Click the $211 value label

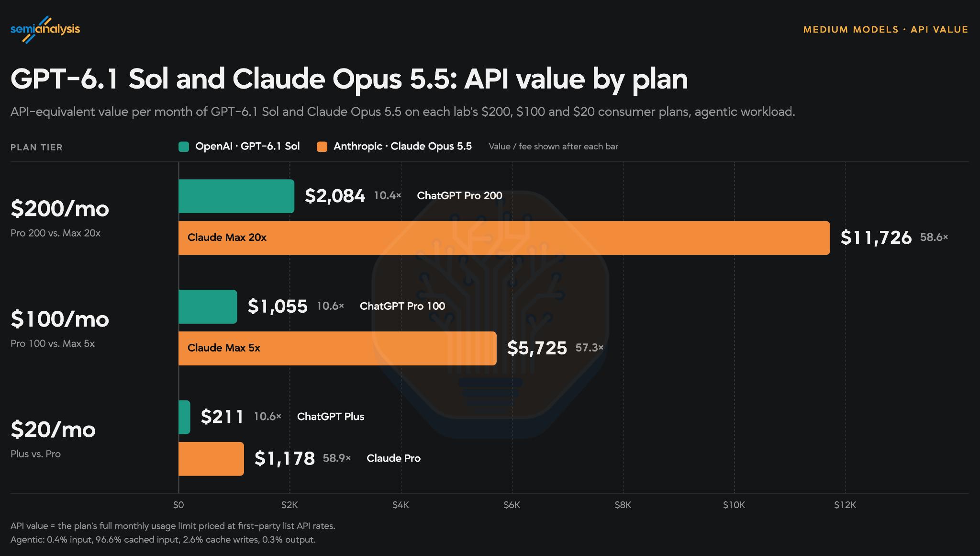[223, 417]
